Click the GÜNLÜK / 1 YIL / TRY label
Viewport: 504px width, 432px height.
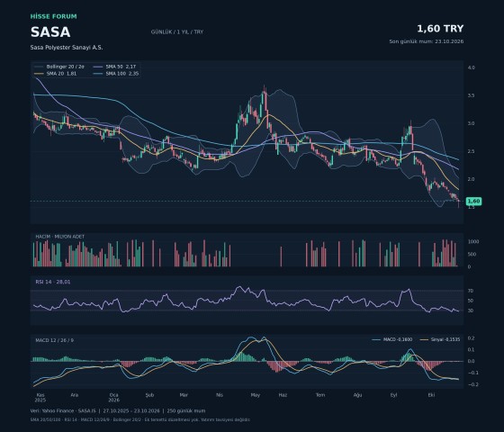click(x=177, y=31)
